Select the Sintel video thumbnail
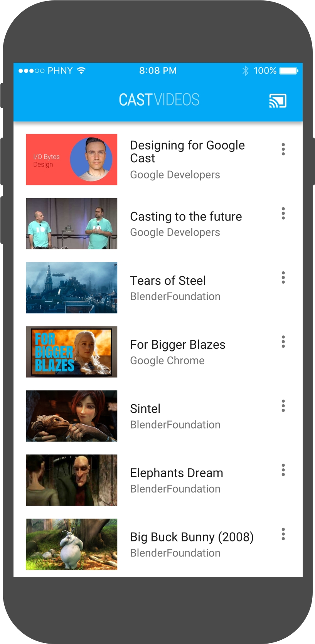Image resolution: width=315 pixels, height=644 pixels. tap(71, 416)
